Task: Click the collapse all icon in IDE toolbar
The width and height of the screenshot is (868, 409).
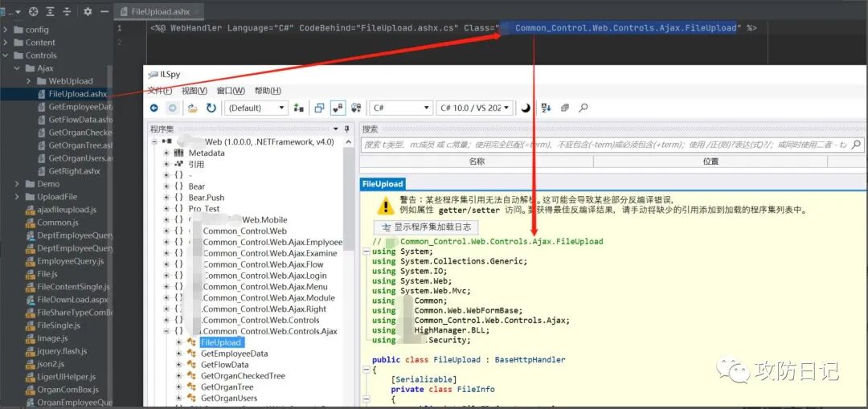Action: [67, 11]
